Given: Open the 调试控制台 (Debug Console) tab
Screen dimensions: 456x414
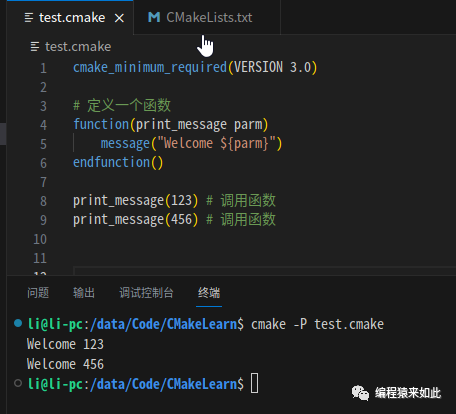Looking at the screenshot, I should [146, 293].
